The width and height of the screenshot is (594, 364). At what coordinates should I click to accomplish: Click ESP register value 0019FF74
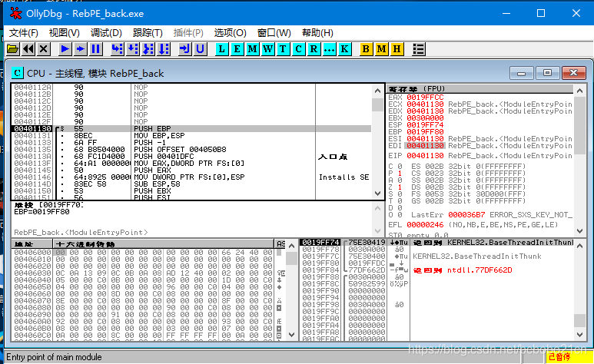click(x=425, y=125)
